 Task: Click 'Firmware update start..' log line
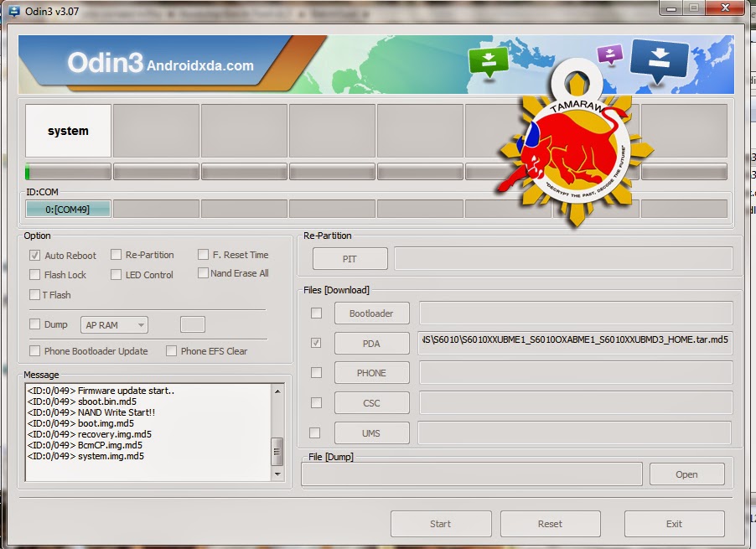101,391
